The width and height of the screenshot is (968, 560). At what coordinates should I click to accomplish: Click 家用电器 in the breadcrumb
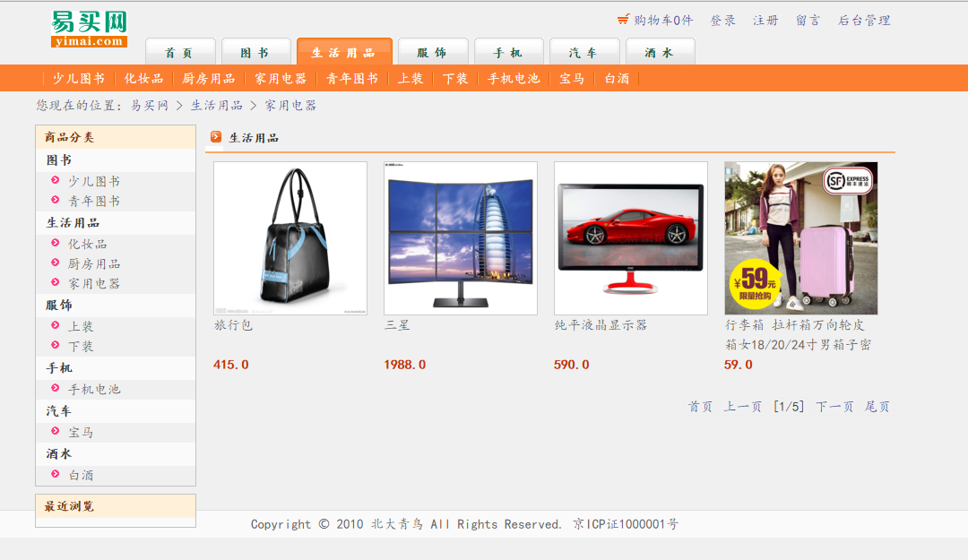click(290, 106)
